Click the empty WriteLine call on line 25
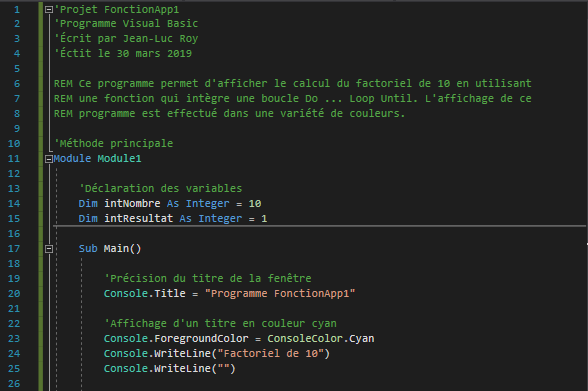The image size is (588, 391). coord(170,369)
